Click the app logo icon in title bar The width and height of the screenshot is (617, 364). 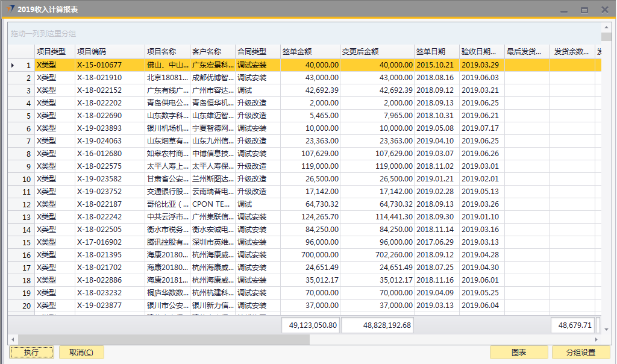click(x=11, y=9)
